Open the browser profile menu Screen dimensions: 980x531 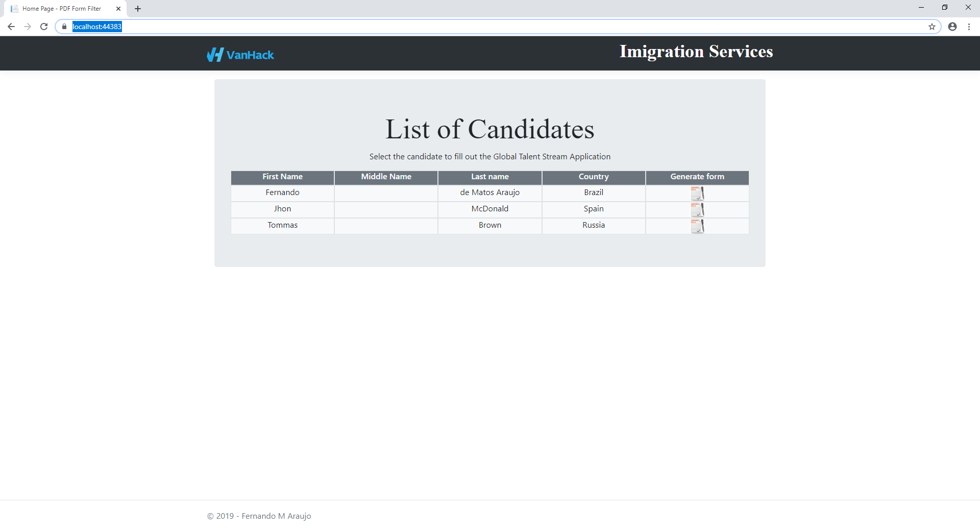pos(952,27)
